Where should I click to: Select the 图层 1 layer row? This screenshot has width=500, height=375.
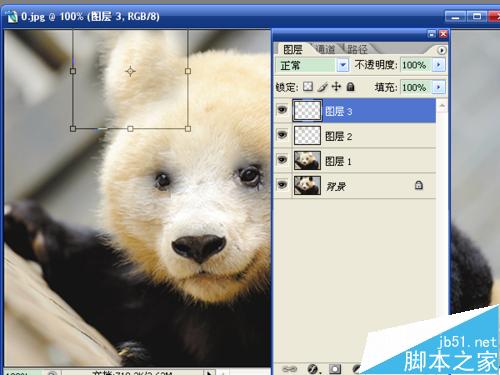[356, 161]
